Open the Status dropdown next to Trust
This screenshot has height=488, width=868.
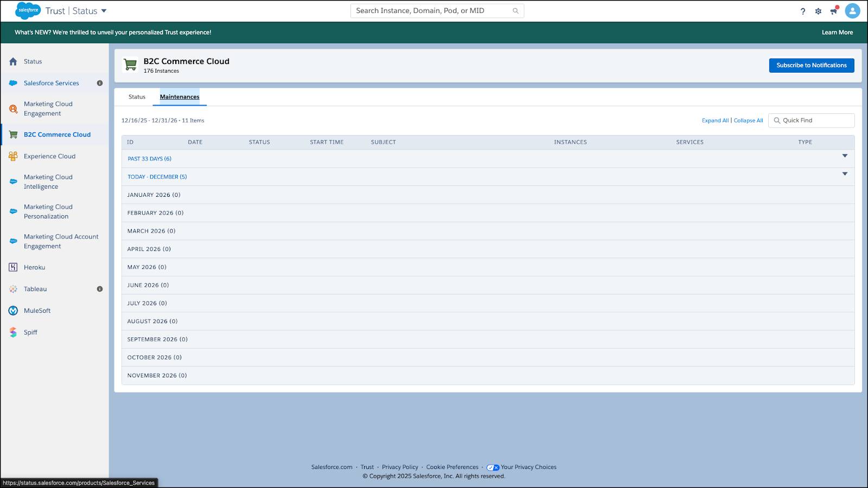pyautogui.click(x=104, y=10)
